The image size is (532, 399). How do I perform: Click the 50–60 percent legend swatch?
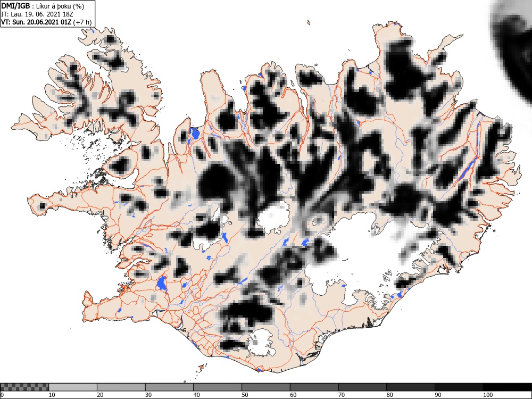[x=265, y=387]
